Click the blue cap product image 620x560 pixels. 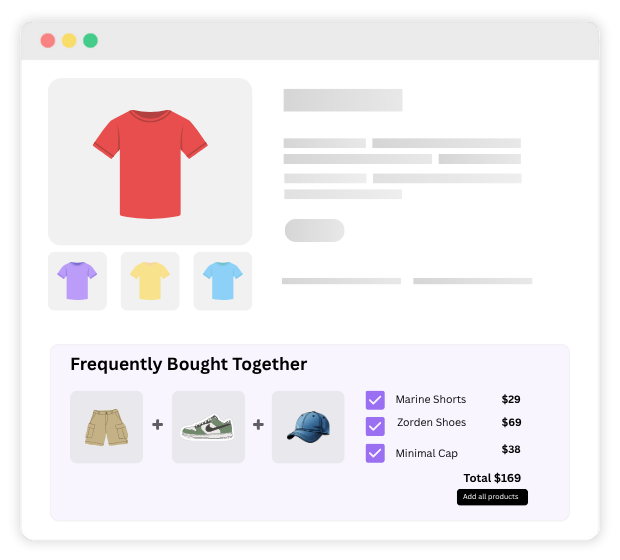(x=308, y=427)
